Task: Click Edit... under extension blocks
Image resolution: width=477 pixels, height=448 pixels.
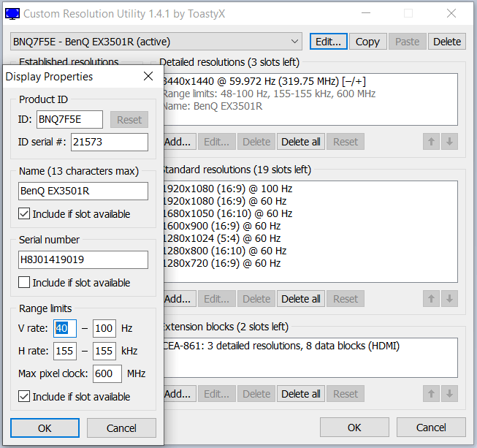Action: tap(217, 394)
